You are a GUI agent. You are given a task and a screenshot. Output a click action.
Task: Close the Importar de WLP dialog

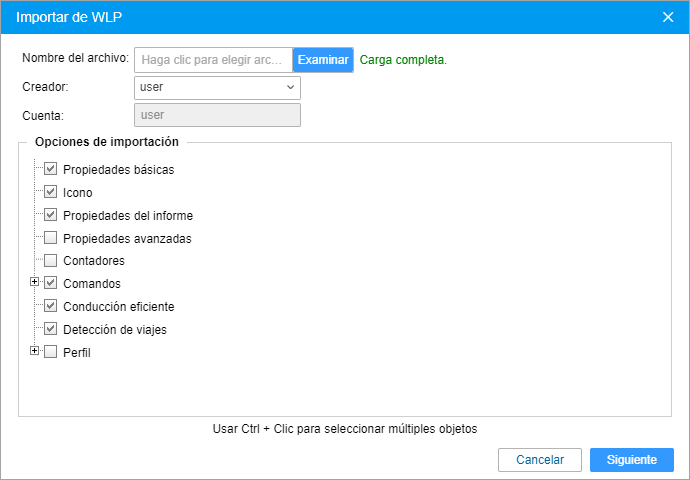(668, 17)
